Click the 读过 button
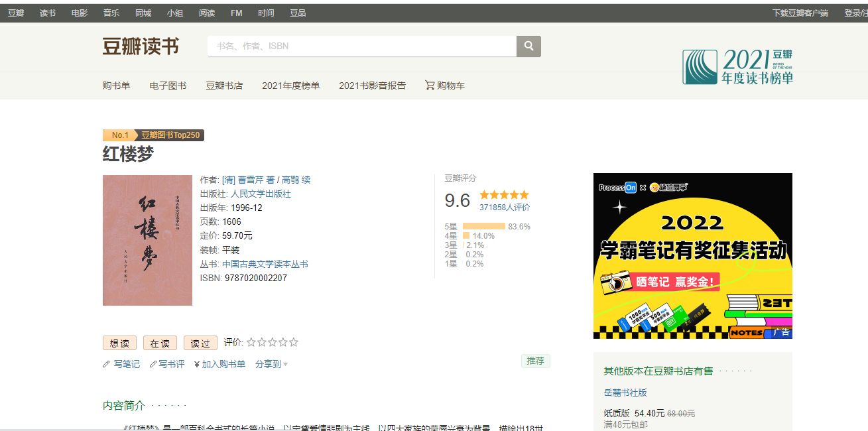This screenshot has height=431, width=868. click(200, 343)
